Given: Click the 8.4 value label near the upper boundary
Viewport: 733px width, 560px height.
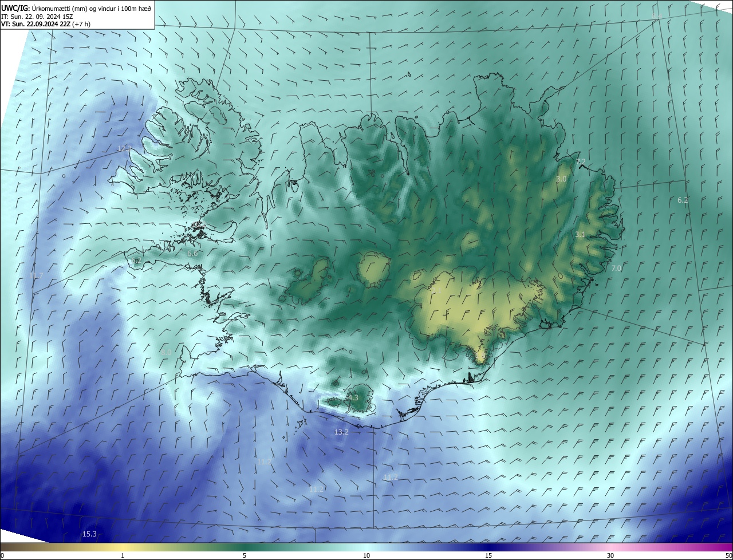Looking at the screenshot, I should coord(657,17).
